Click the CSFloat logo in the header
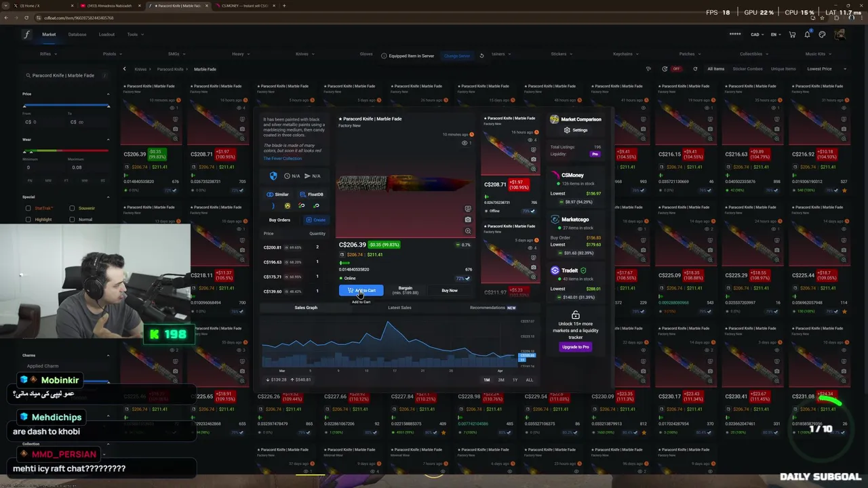The width and height of the screenshot is (868, 488). pyautogui.click(x=27, y=35)
